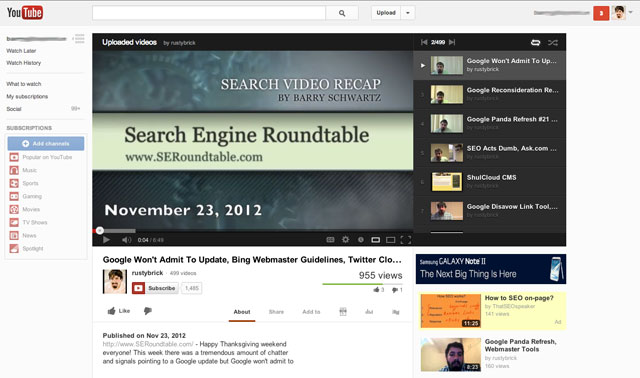The width and height of the screenshot is (640, 378).
Task: Open the TV Shows channel icon
Action: [14, 222]
